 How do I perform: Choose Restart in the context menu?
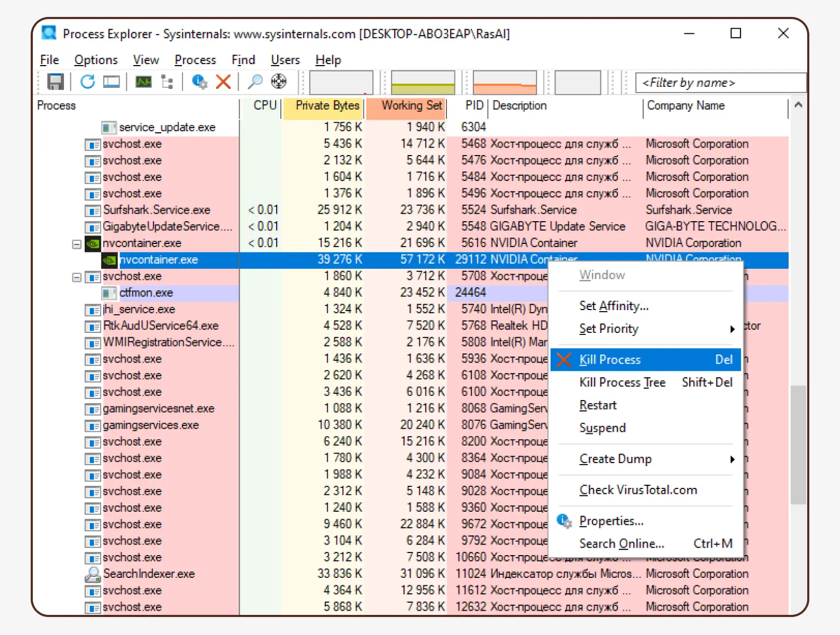point(646,405)
